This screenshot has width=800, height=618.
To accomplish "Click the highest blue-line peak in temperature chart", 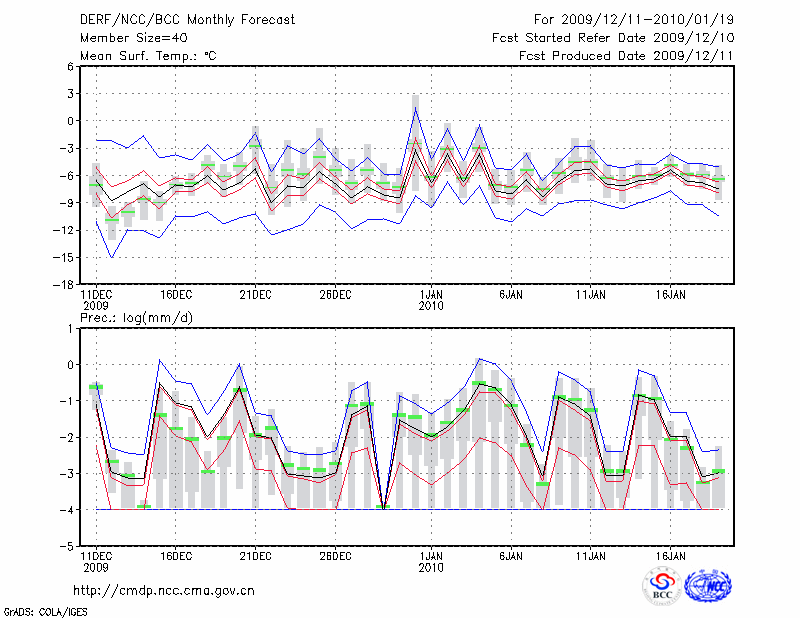I will pos(415,109).
